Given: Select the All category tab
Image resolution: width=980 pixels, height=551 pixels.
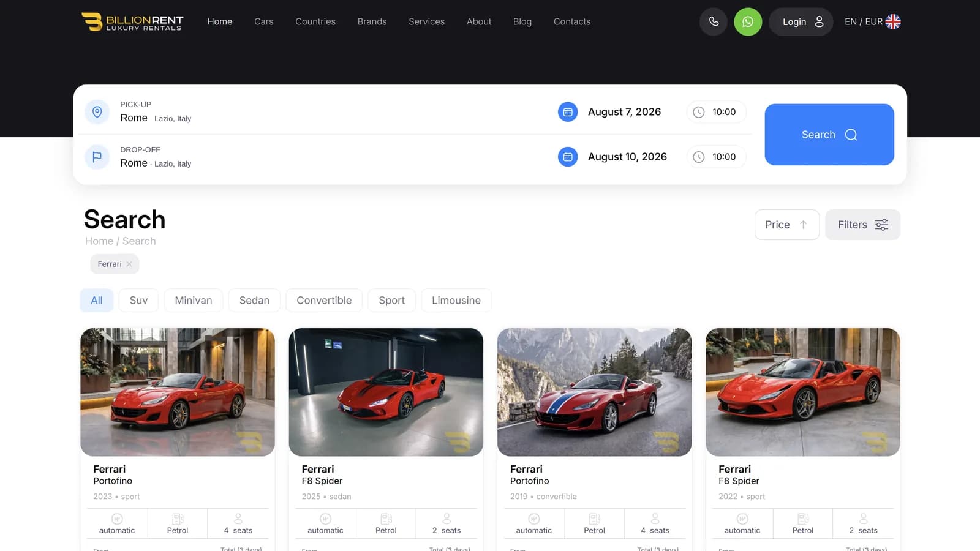Looking at the screenshot, I should (x=97, y=300).
